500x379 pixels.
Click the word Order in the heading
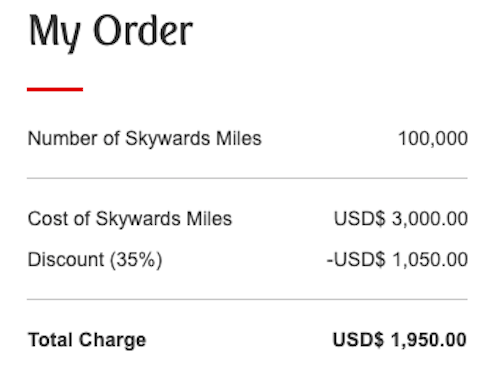tap(143, 30)
